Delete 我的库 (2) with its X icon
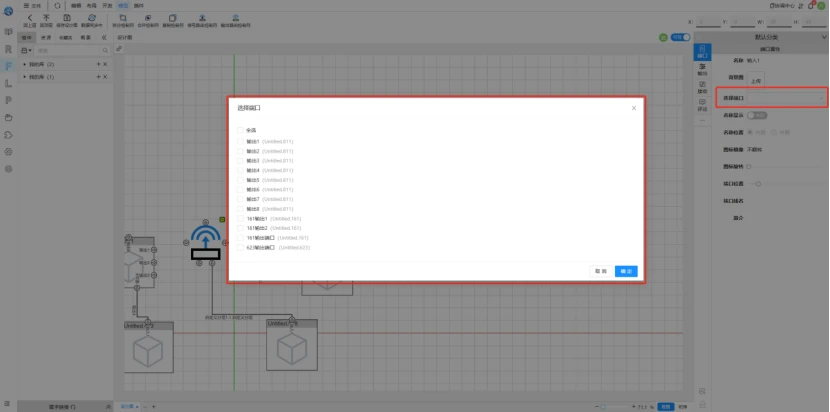830x412 pixels. (x=105, y=64)
